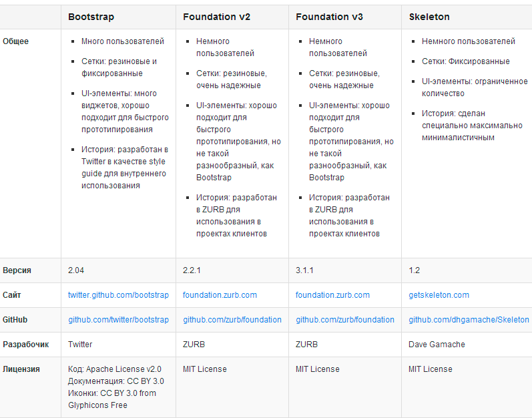Click the Skeleton column header
Image resolution: width=532 pixels, height=418 pixels.
click(x=429, y=17)
